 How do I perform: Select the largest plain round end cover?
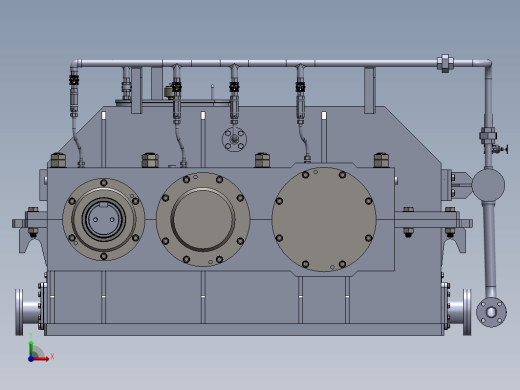[324, 219]
